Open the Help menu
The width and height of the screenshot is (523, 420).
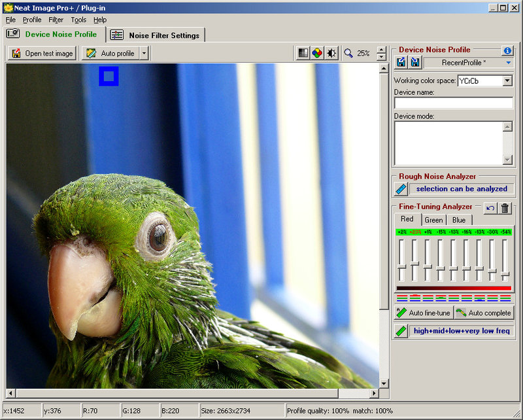(x=100, y=20)
